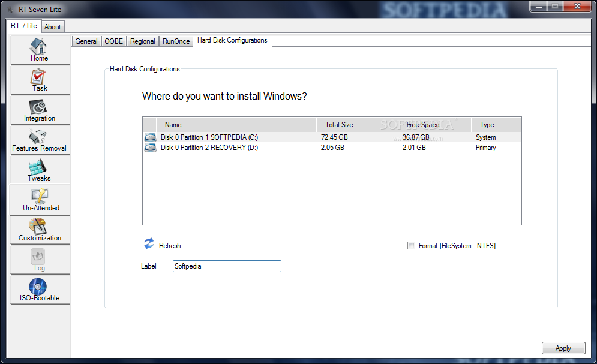Click the Refresh label
This screenshot has width=597, height=364.
pos(170,246)
